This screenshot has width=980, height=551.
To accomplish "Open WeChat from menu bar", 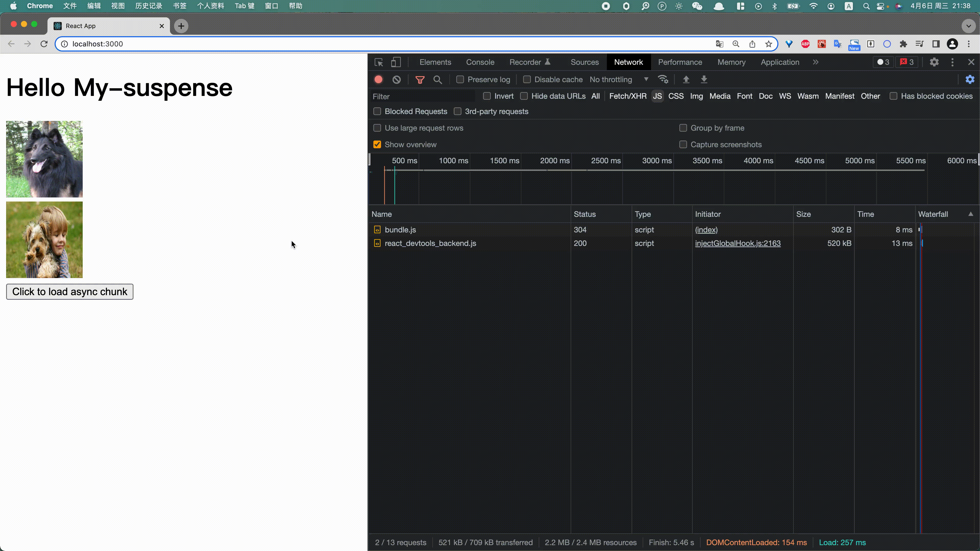I will pyautogui.click(x=697, y=6).
